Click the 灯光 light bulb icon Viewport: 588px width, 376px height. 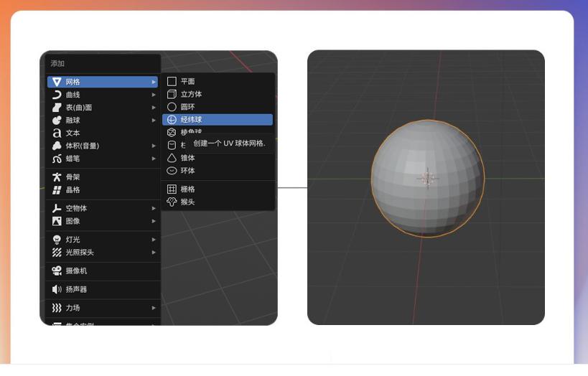(57, 240)
